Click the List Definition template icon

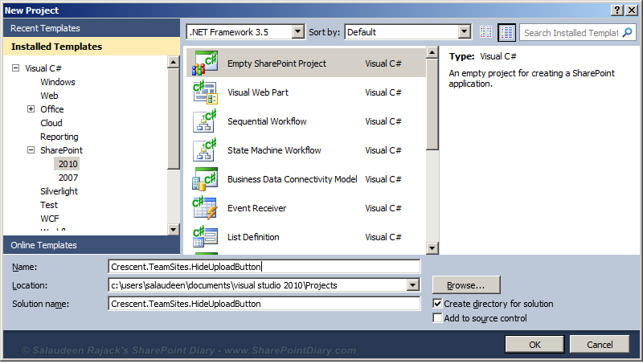click(x=205, y=237)
